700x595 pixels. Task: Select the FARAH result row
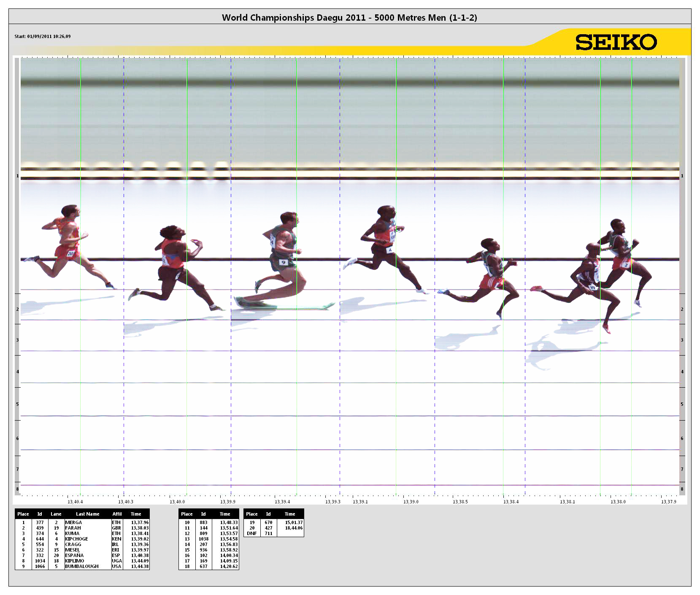(x=82, y=528)
